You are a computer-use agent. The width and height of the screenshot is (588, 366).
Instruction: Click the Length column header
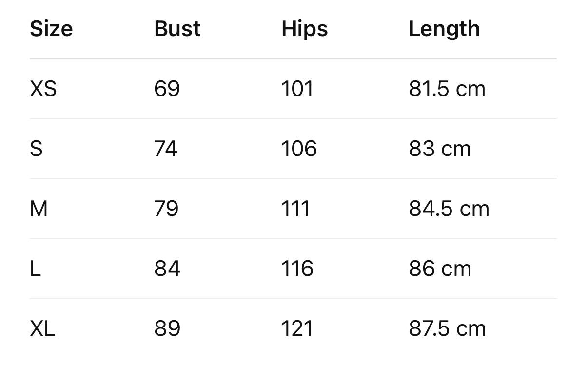pyautogui.click(x=444, y=29)
